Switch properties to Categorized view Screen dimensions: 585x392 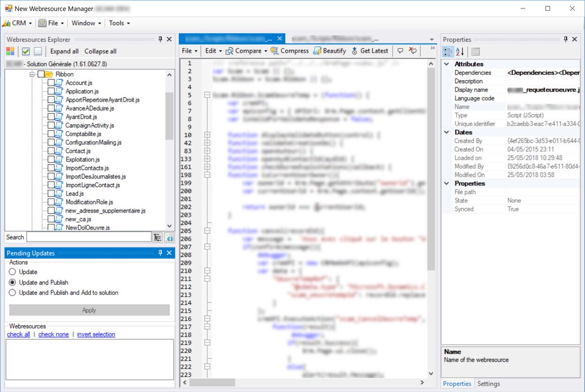coord(448,52)
